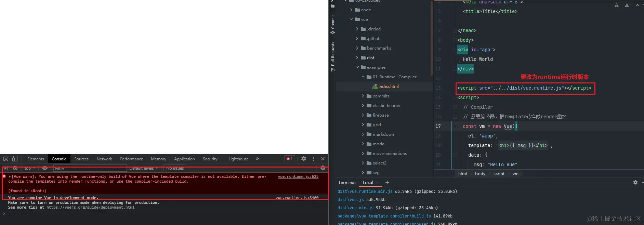Expand the code folder
Screen dimensions: 644x225
point(351,10)
